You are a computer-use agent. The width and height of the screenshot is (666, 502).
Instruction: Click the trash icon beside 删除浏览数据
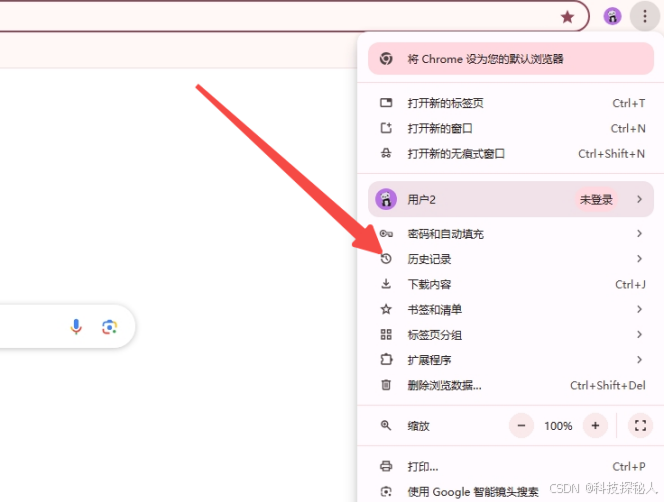pyautogui.click(x=386, y=385)
